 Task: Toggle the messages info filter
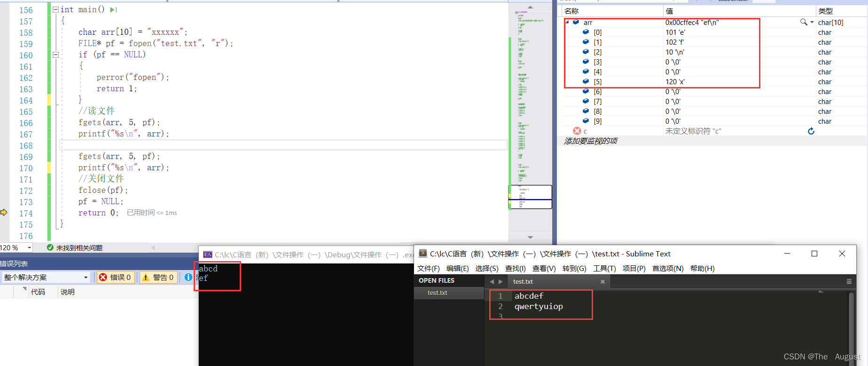188,277
